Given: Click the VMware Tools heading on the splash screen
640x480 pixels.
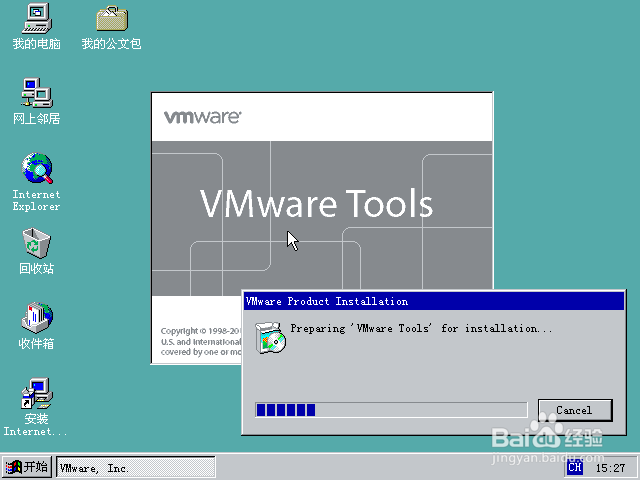Looking at the screenshot, I should pos(316,203).
